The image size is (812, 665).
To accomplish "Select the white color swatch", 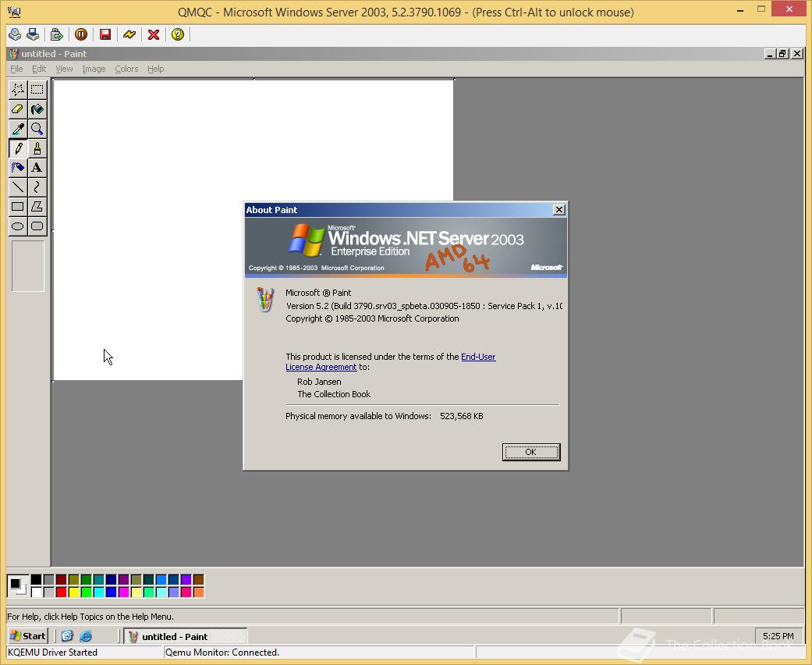I will point(36,592).
